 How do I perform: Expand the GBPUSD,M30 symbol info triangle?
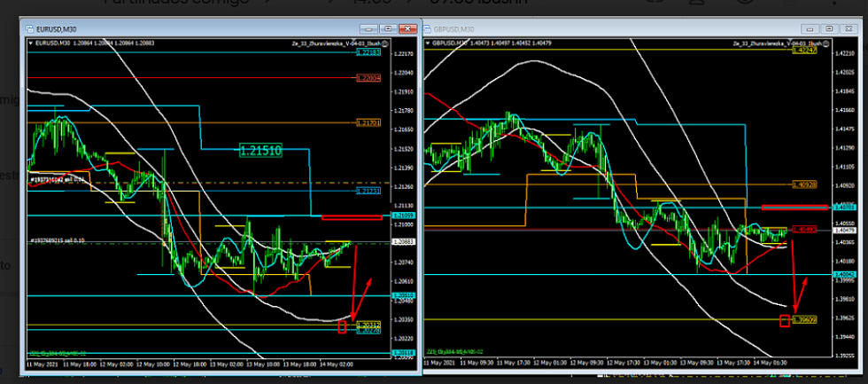pos(429,42)
